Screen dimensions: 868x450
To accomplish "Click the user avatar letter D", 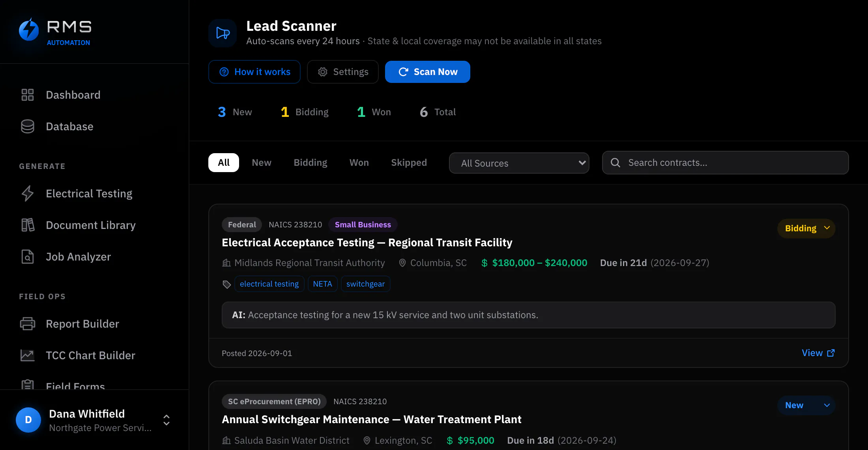I will tap(28, 420).
